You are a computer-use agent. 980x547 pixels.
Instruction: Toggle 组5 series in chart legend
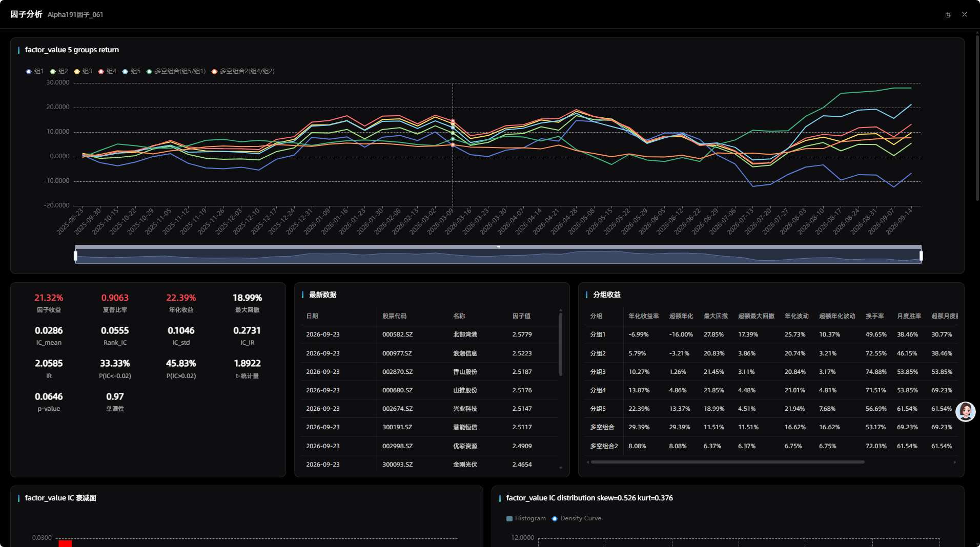(x=131, y=71)
